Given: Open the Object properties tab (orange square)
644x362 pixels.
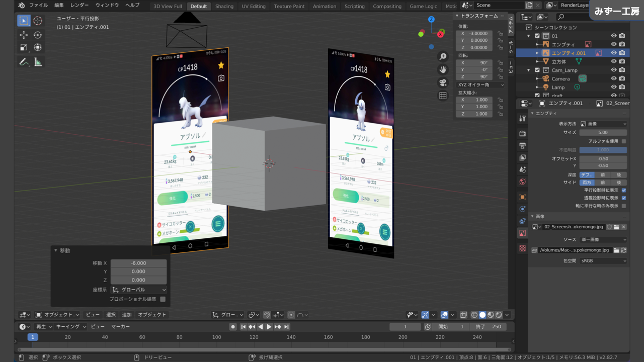Looking at the screenshot, I should pyautogui.click(x=522, y=197).
